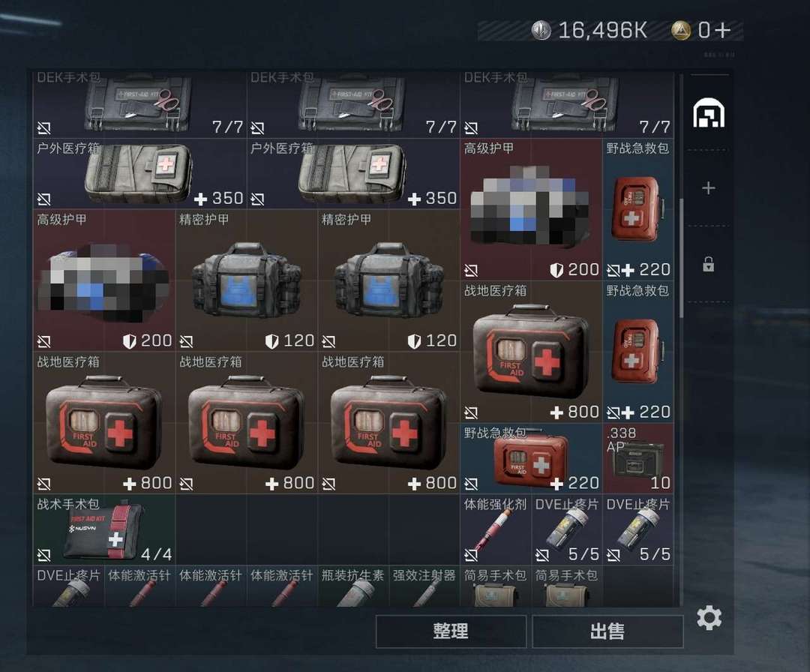The image size is (810, 672).
Task: Select the first 精密护甲 armor repair kit
Action: [x=247, y=280]
